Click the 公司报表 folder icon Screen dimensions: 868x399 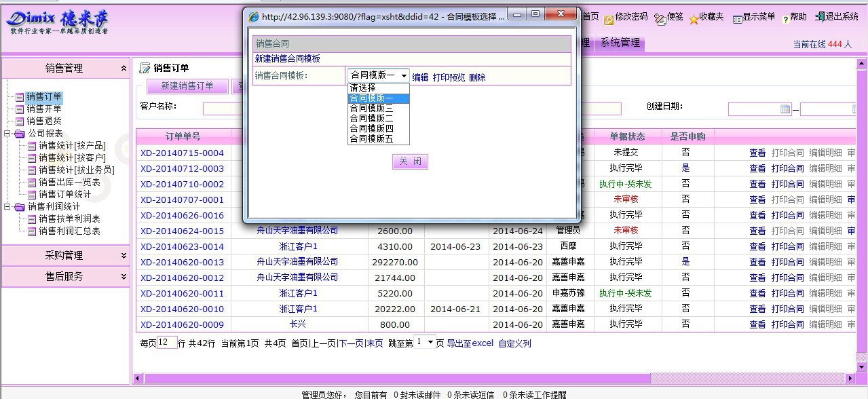coord(19,134)
